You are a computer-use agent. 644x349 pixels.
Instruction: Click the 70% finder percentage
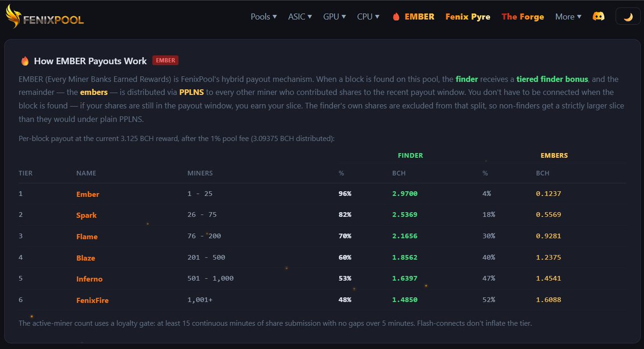[x=345, y=236]
